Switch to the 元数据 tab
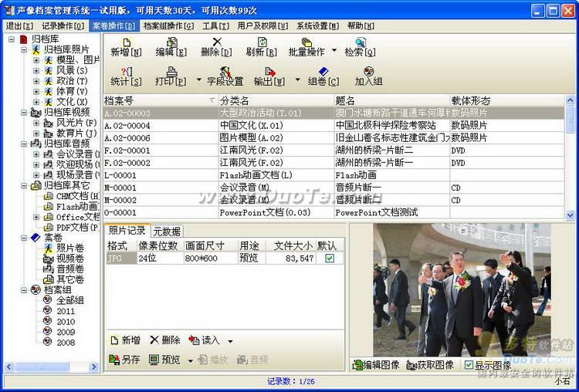Screen dimensions: 579x392 click(x=167, y=231)
